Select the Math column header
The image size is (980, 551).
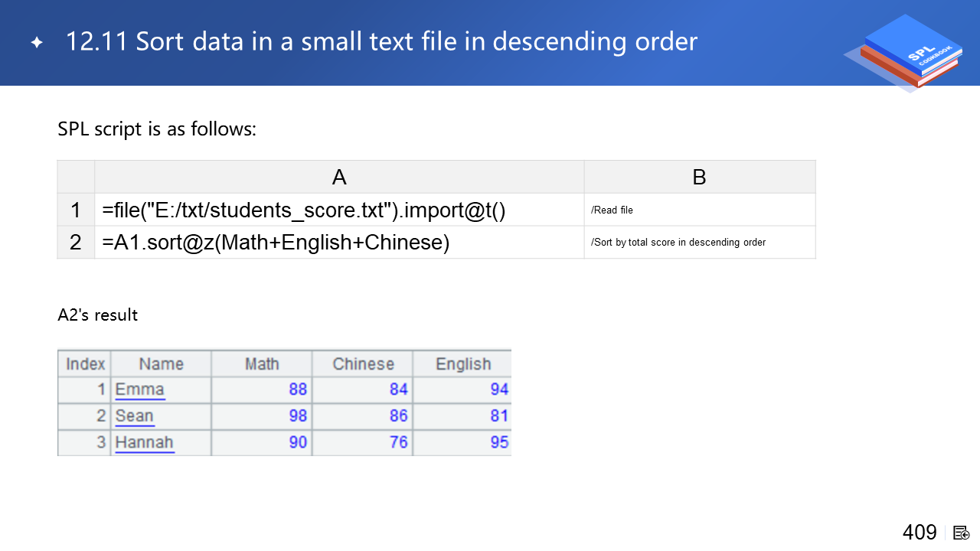tap(262, 364)
